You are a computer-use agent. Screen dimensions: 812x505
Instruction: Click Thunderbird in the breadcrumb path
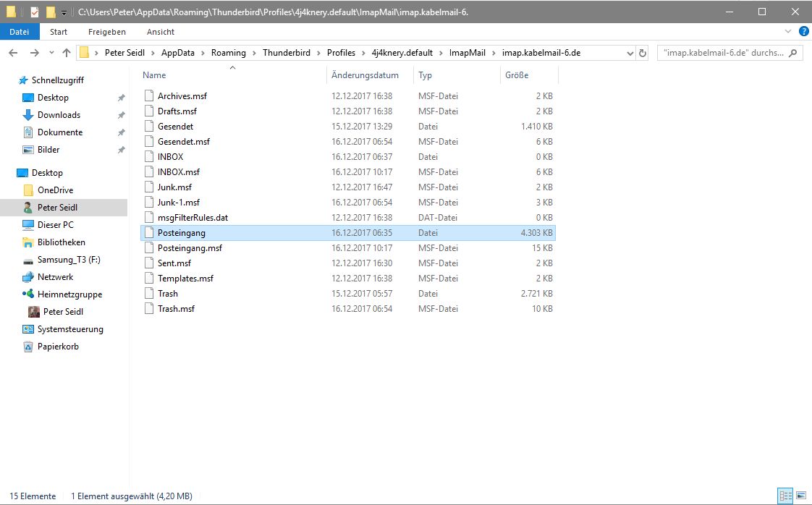[x=287, y=53]
